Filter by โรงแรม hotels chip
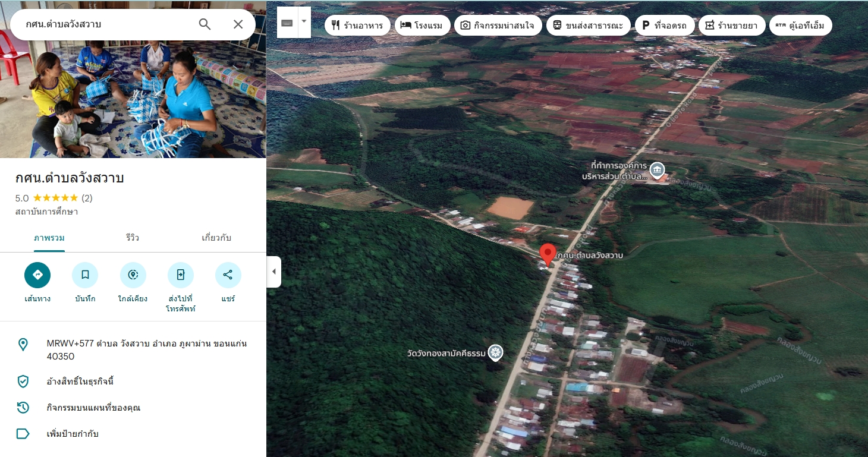The height and width of the screenshot is (457, 868). [422, 26]
